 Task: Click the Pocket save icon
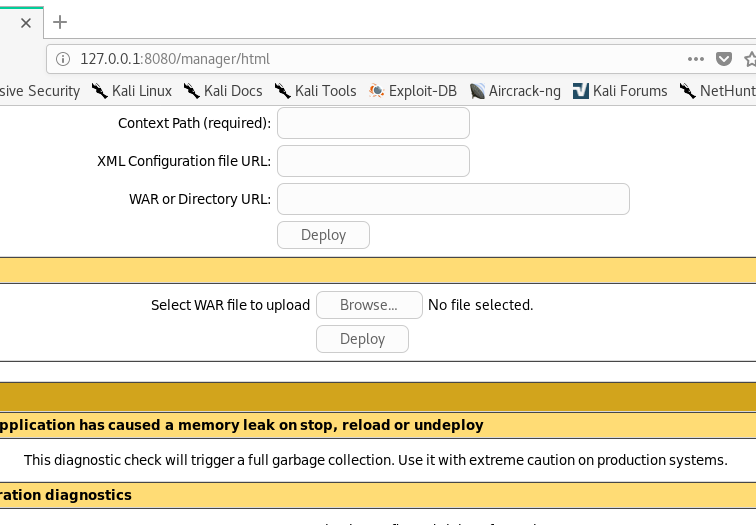tap(725, 59)
